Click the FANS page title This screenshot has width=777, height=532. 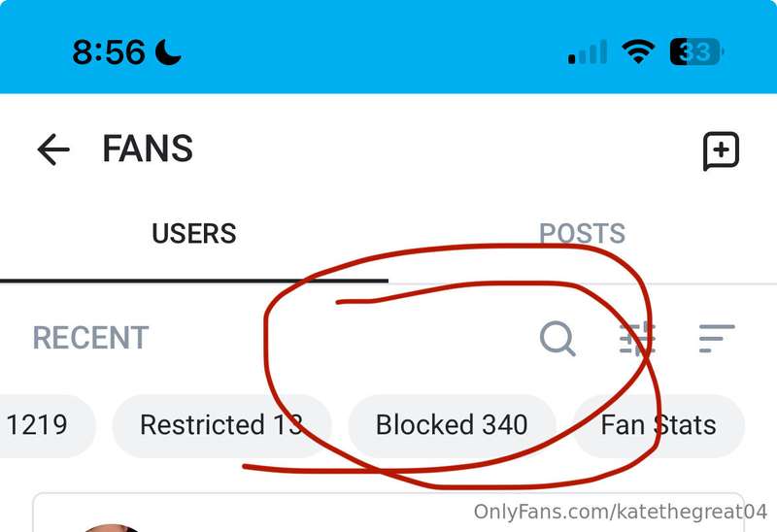coord(148,150)
